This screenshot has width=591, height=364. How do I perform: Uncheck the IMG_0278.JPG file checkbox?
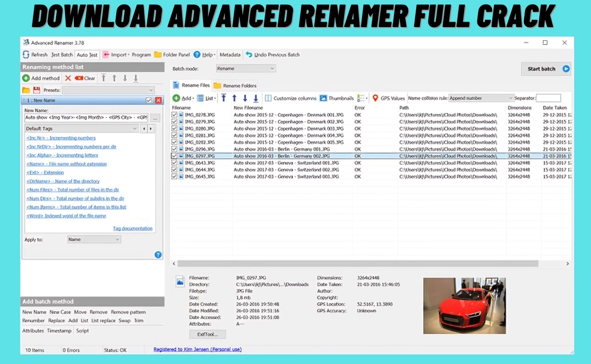174,115
